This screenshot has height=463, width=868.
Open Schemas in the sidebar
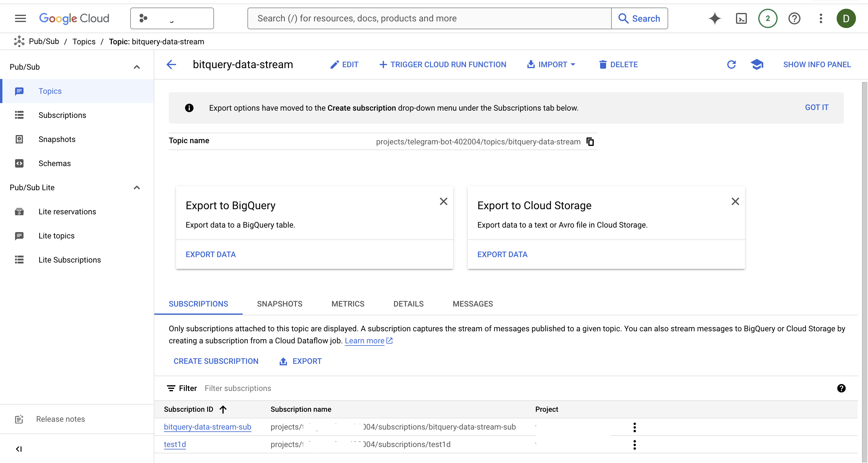click(77, 163)
